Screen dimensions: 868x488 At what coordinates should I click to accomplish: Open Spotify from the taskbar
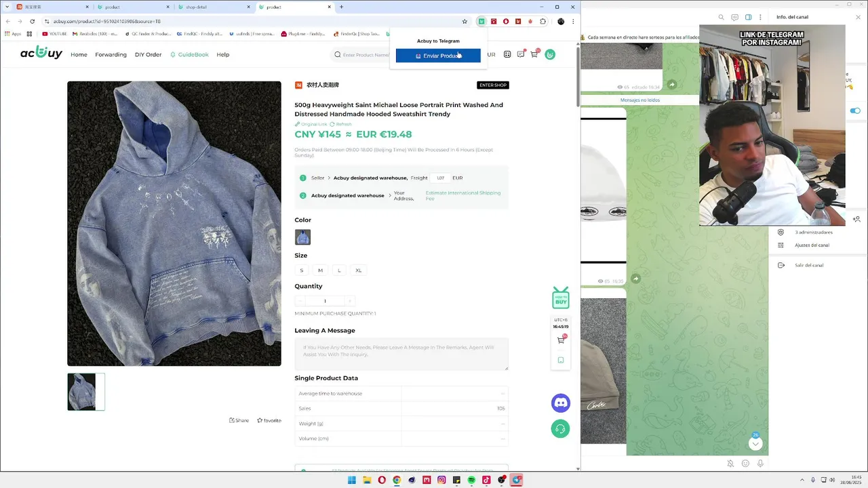point(471,480)
